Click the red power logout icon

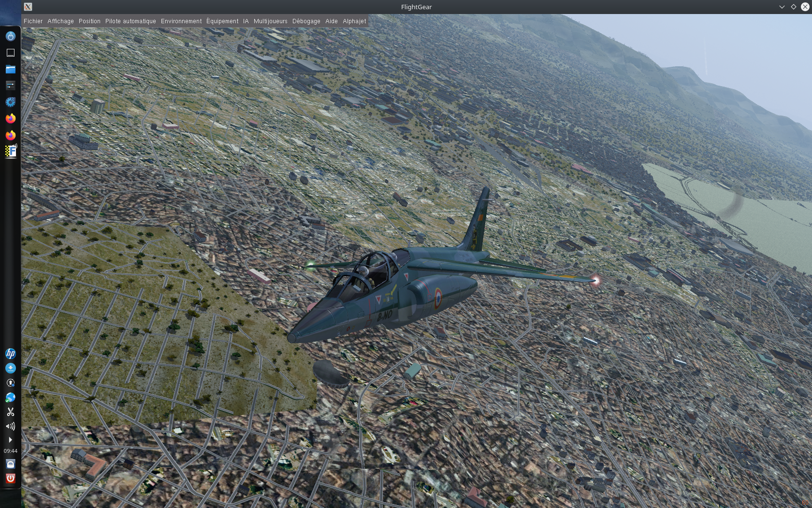click(x=10, y=478)
